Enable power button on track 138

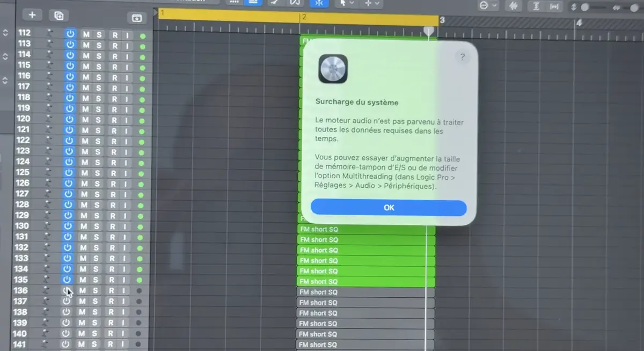66,312
